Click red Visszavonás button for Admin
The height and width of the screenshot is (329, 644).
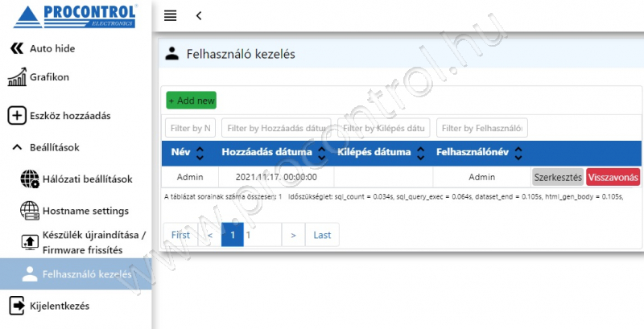click(x=613, y=177)
